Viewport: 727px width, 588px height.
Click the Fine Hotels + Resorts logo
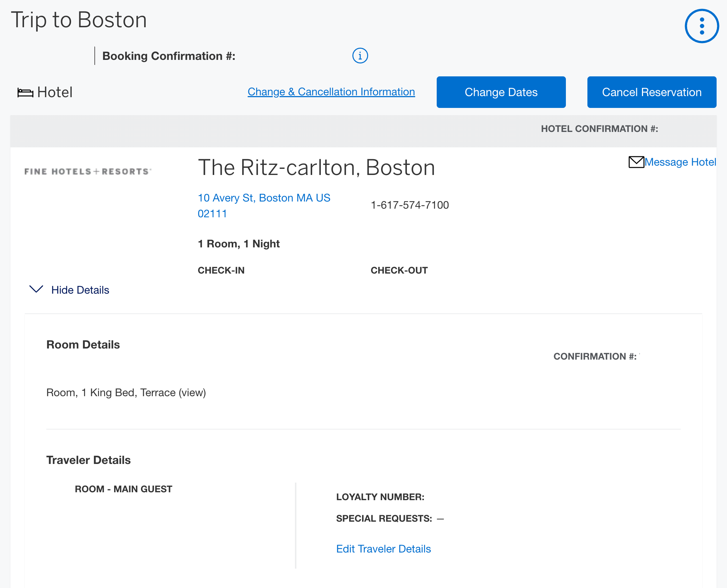[x=88, y=171]
